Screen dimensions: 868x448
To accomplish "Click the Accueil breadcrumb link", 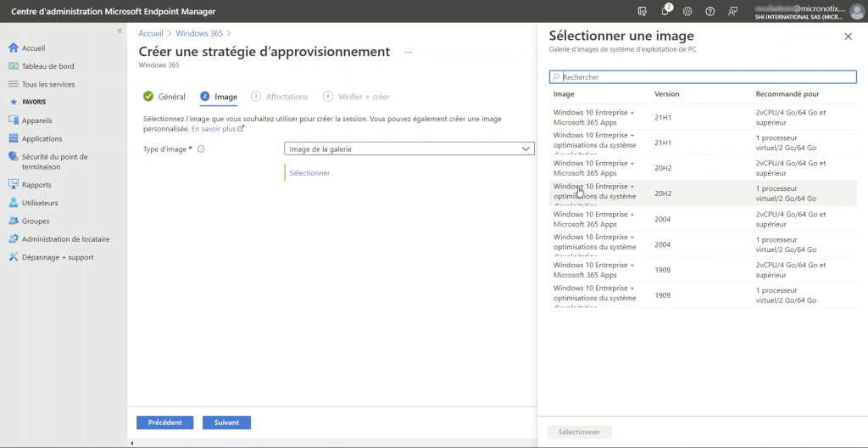I will (x=151, y=33).
